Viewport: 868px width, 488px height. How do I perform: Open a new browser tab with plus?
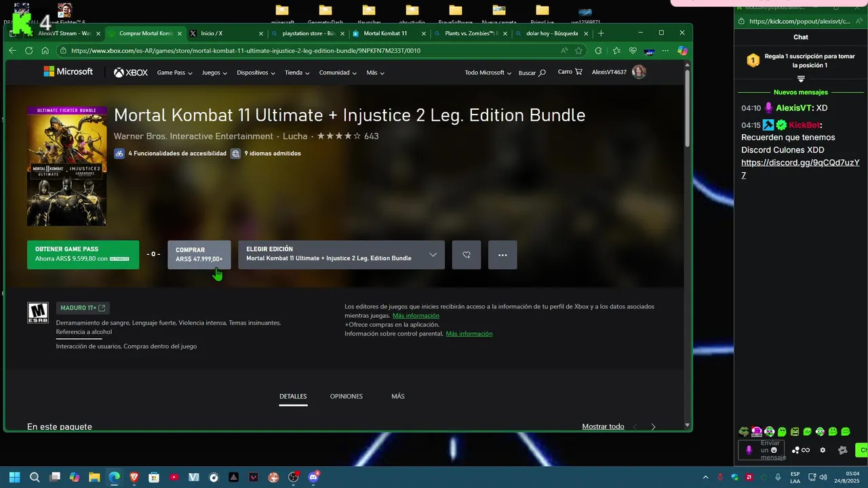(601, 33)
